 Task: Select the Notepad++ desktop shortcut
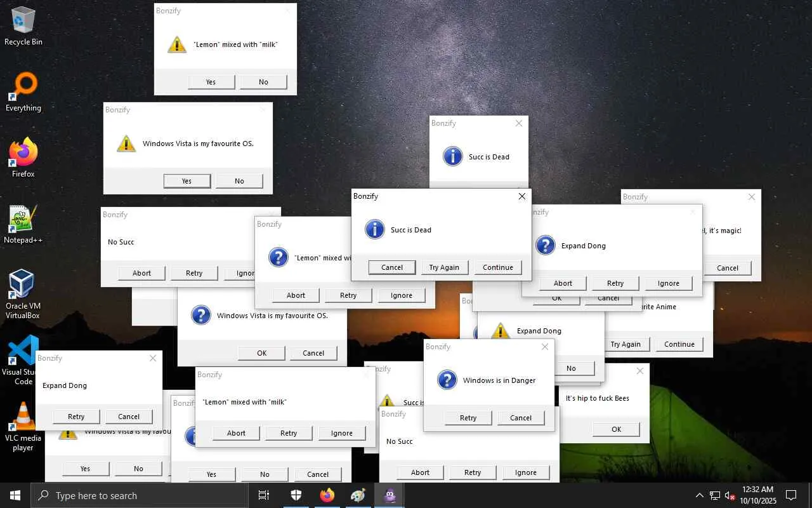point(23,225)
